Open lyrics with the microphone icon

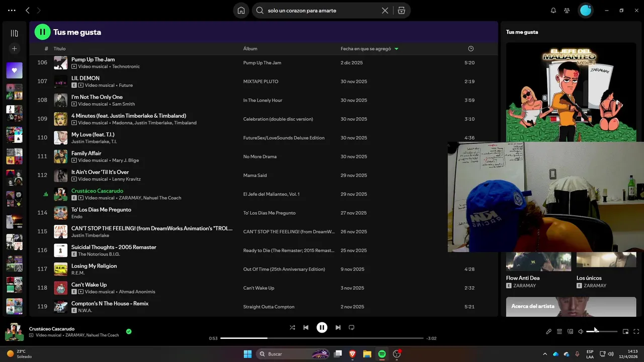(549, 331)
